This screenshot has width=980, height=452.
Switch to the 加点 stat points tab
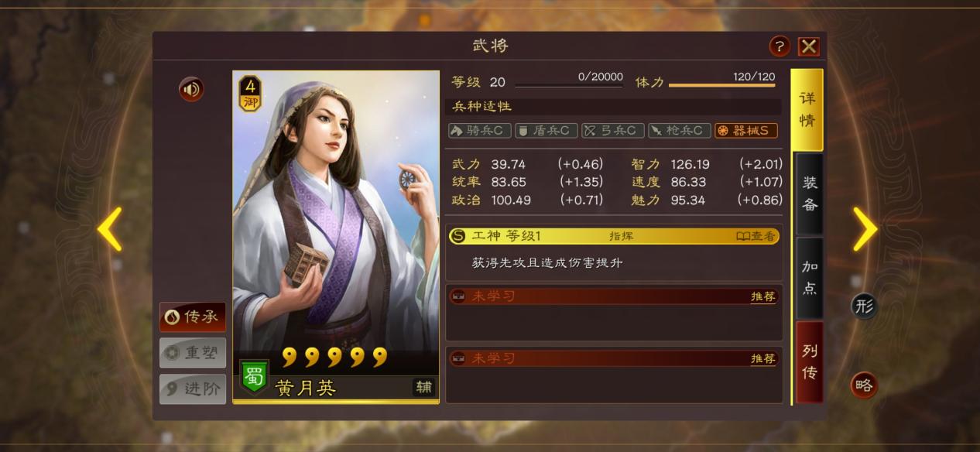click(809, 278)
